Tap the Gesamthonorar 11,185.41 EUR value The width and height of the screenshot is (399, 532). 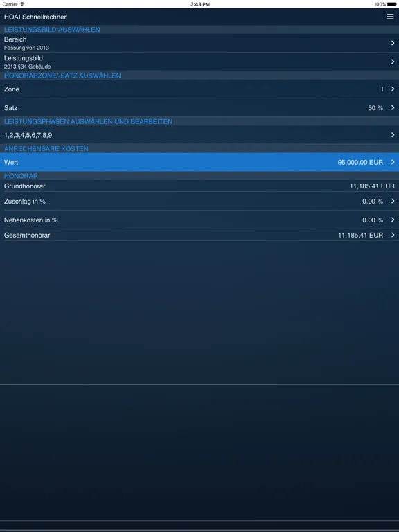pyautogui.click(x=360, y=235)
